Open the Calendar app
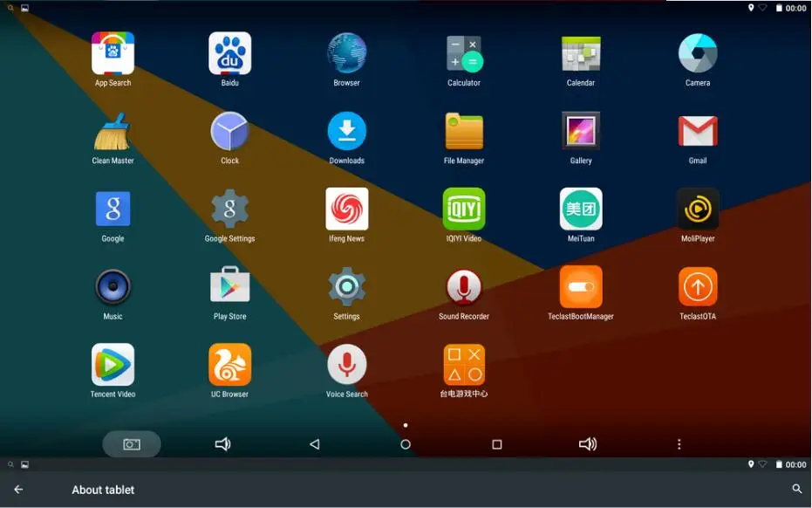This screenshot has height=508, width=812. pos(581,53)
